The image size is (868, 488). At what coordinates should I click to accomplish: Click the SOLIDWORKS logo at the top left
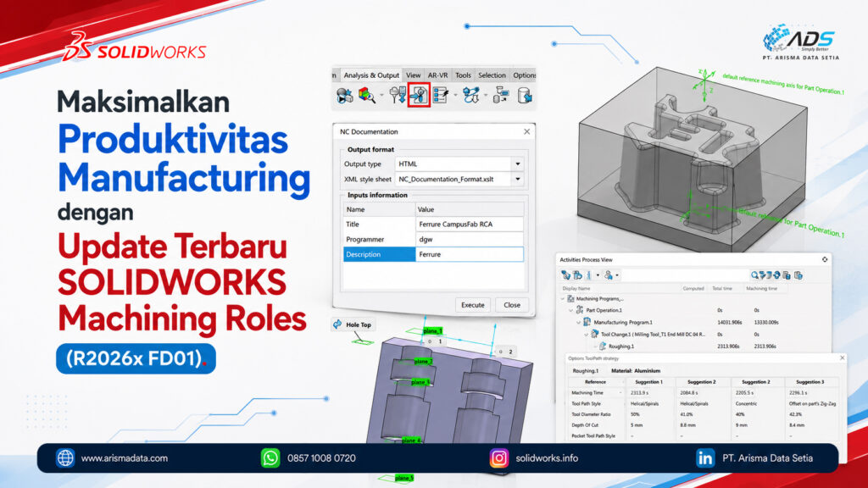coord(135,47)
